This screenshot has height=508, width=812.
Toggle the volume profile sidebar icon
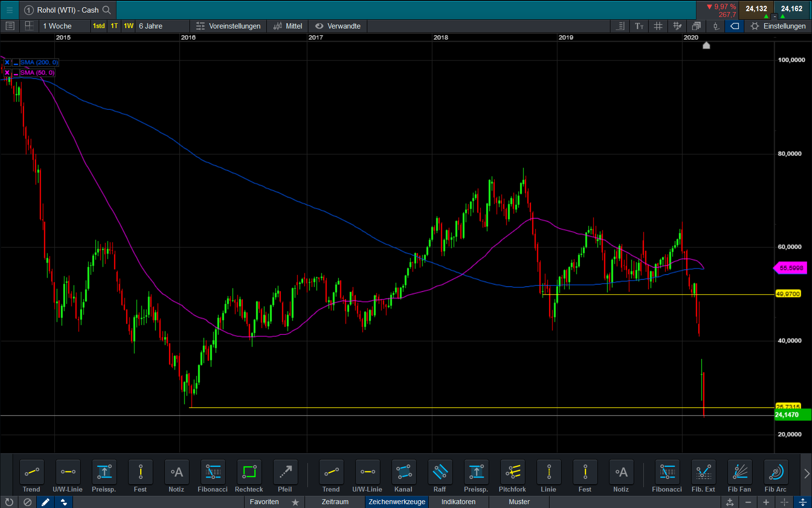621,26
